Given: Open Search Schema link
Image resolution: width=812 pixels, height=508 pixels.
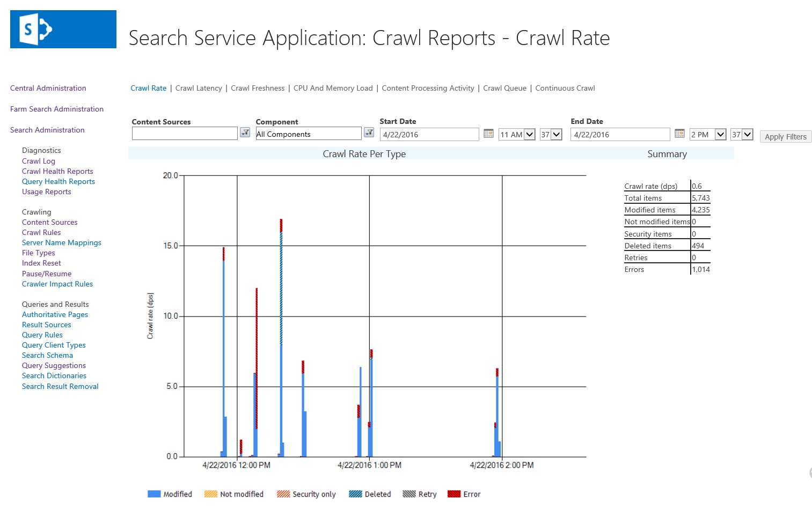Looking at the screenshot, I should tap(48, 356).
